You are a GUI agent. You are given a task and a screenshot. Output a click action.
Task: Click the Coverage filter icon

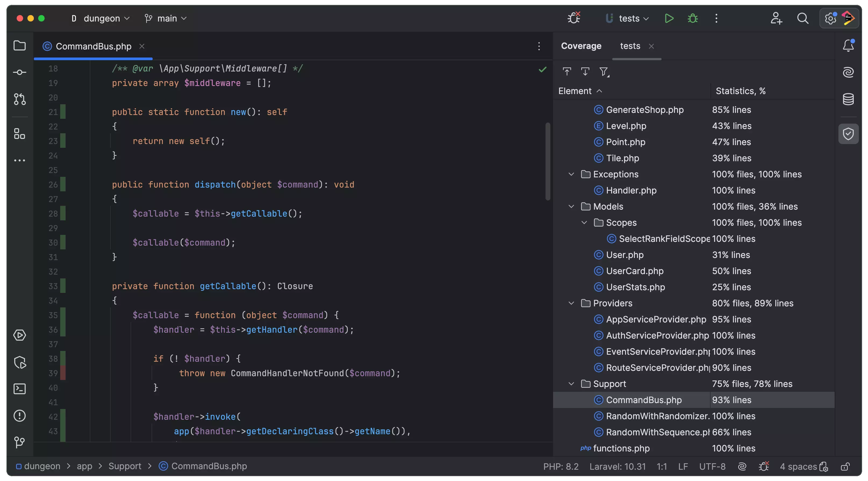click(x=604, y=71)
